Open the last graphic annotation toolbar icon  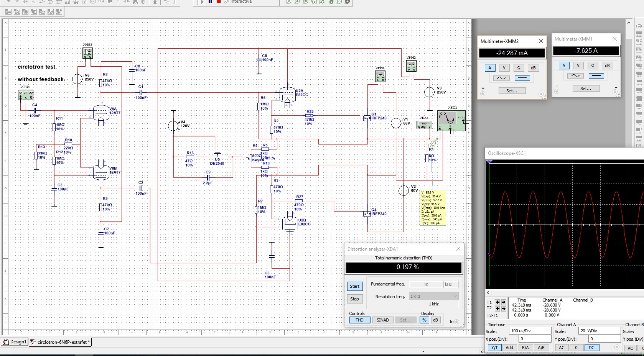[x=59, y=12]
